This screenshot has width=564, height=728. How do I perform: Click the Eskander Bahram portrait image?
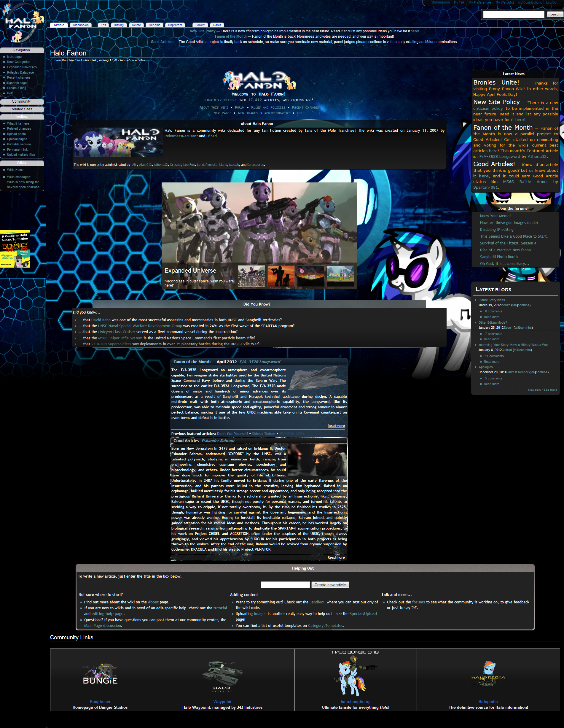(x=317, y=460)
